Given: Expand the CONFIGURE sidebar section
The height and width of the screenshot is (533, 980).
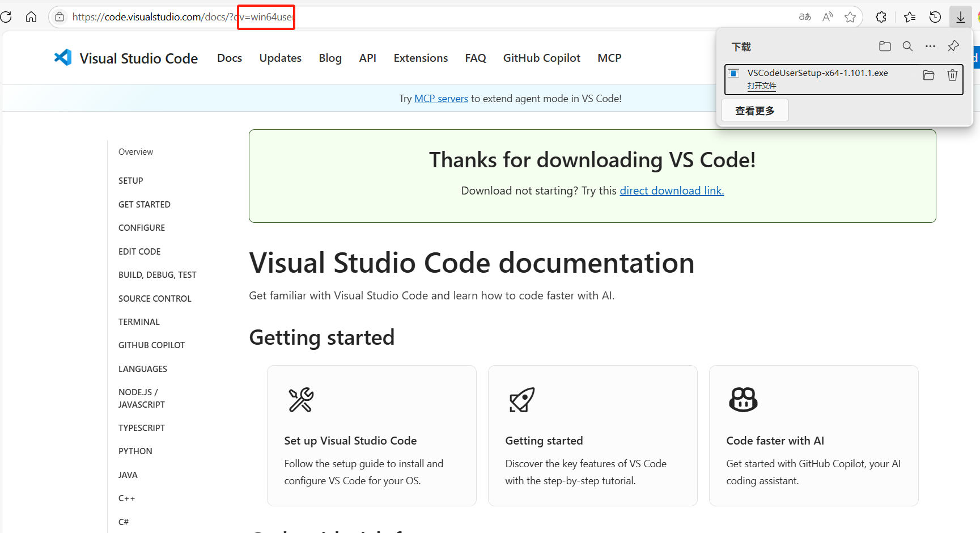Looking at the screenshot, I should (x=142, y=228).
